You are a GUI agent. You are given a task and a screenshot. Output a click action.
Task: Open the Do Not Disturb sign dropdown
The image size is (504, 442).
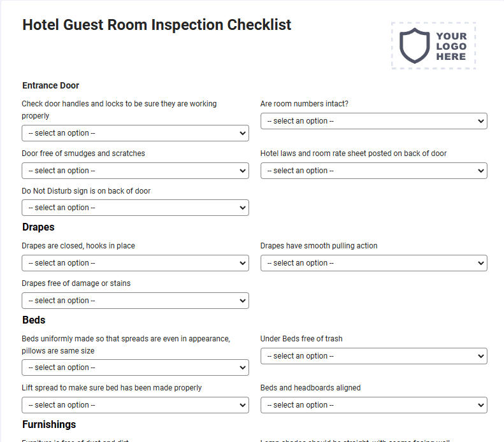(x=135, y=208)
